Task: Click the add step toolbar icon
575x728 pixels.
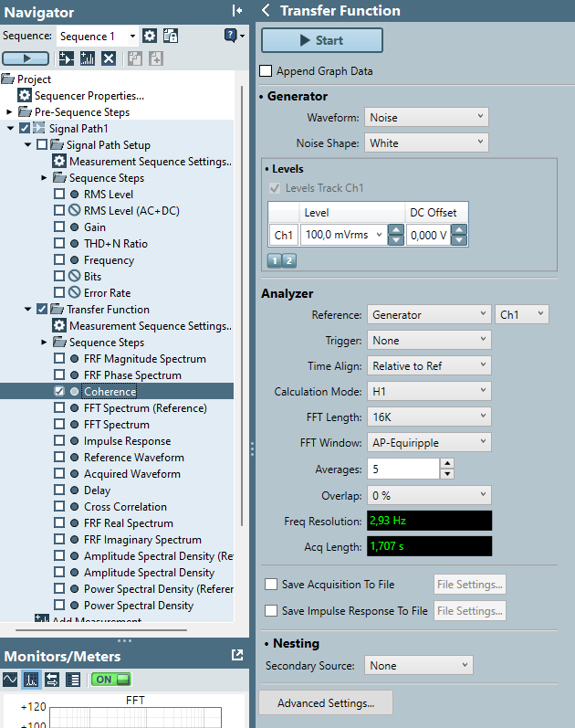Action: click(67, 58)
